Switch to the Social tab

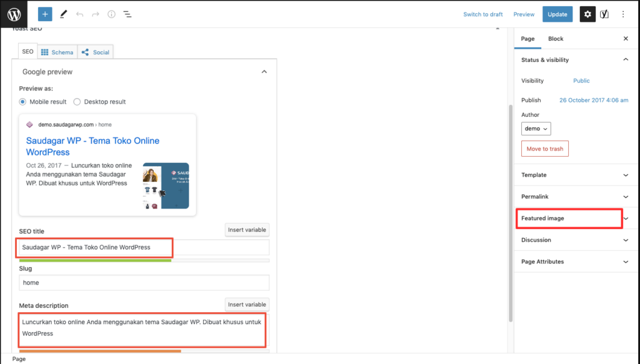tap(95, 52)
